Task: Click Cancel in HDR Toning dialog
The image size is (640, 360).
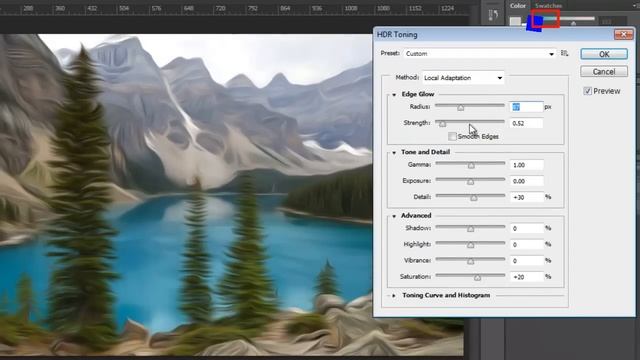Action: pos(604,72)
